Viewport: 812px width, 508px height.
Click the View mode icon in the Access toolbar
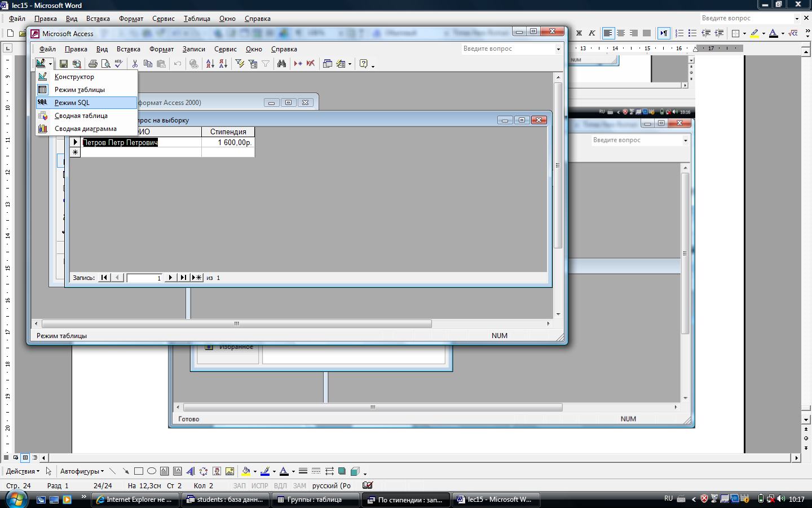coord(41,64)
